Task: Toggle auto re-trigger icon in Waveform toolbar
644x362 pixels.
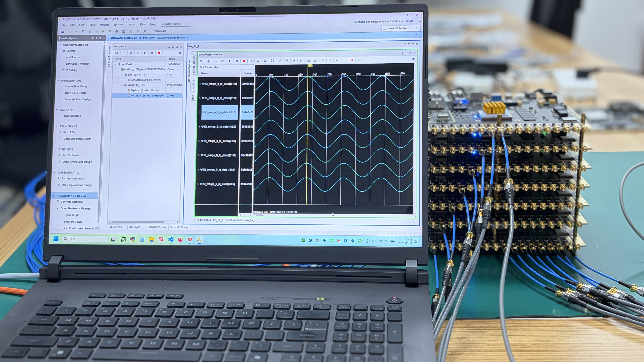Action: tap(222, 61)
